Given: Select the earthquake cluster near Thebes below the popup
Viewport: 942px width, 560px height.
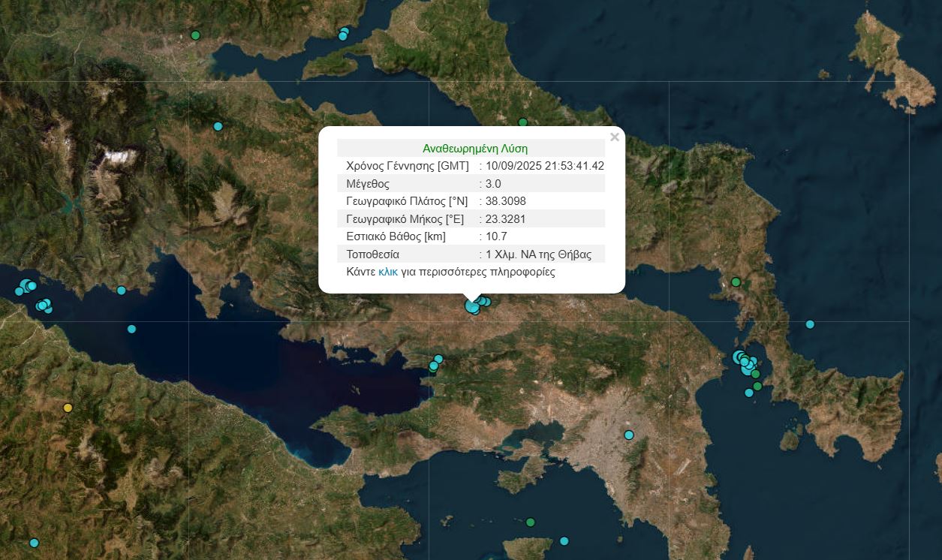Looking at the screenshot, I should [x=473, y=305].
